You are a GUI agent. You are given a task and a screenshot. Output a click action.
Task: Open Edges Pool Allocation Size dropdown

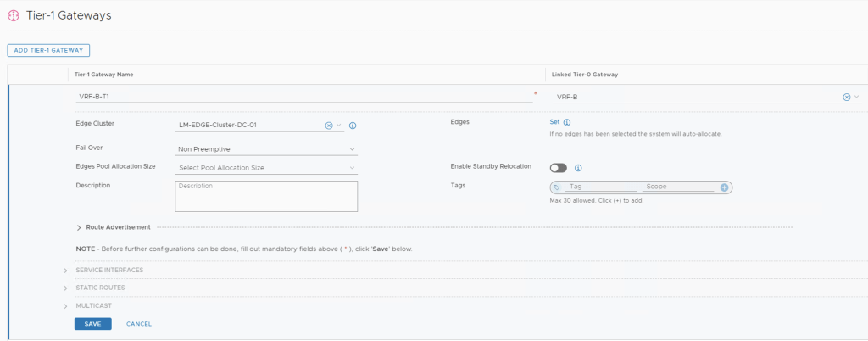(x=266, y=168)
